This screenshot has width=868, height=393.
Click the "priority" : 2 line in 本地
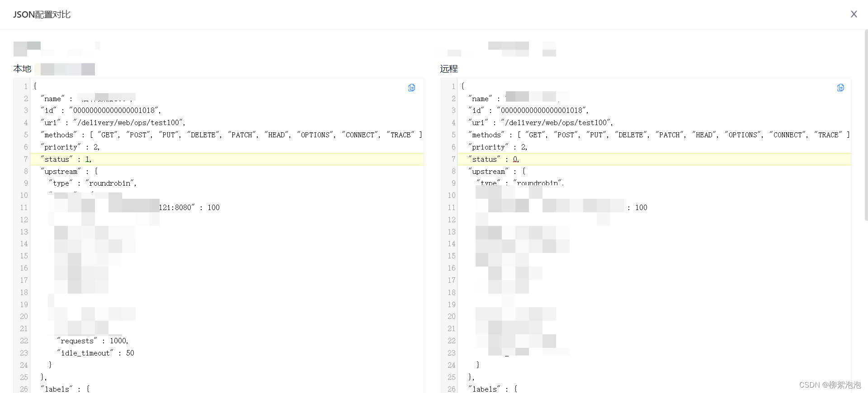coord(70,147)
